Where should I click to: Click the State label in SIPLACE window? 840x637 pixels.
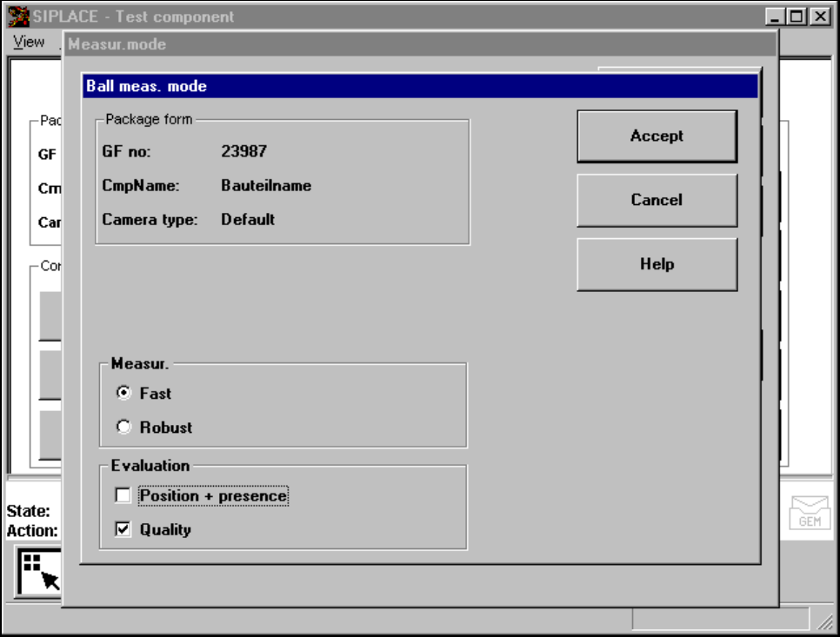click(29, 511)
